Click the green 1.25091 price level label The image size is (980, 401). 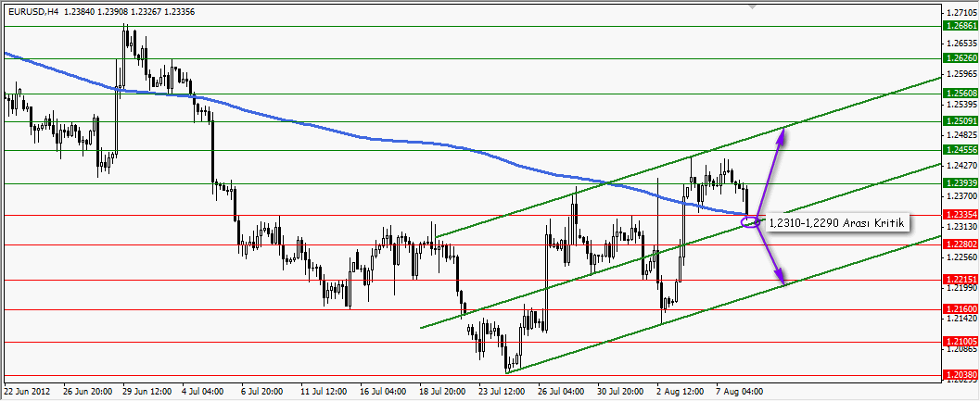point(961,121)
